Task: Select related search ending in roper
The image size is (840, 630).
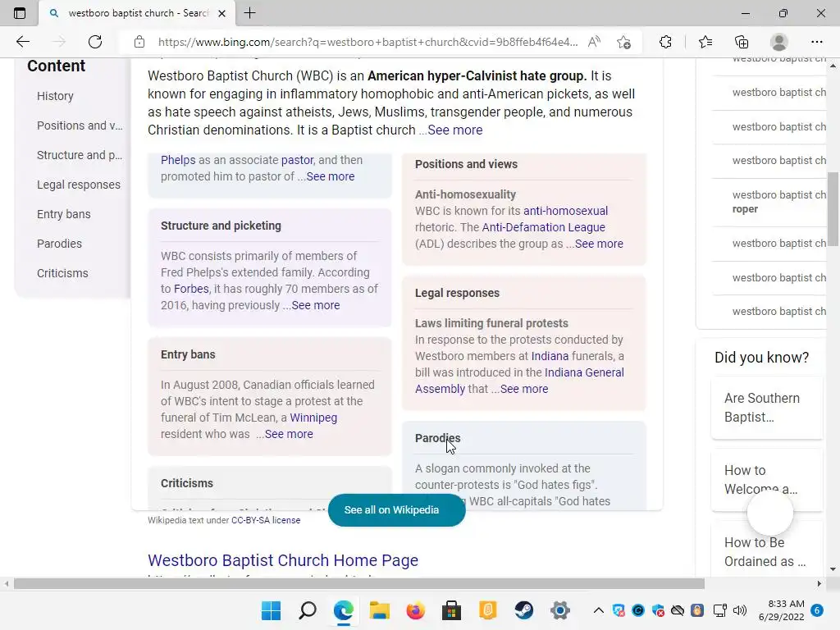Action: pos(769,202)
